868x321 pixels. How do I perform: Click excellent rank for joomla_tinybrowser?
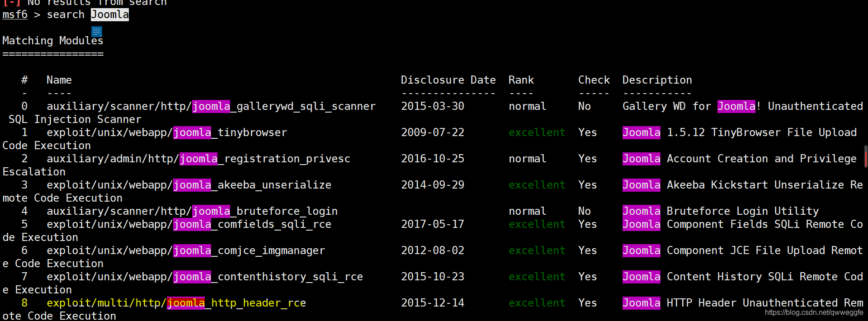click(537, 132)
